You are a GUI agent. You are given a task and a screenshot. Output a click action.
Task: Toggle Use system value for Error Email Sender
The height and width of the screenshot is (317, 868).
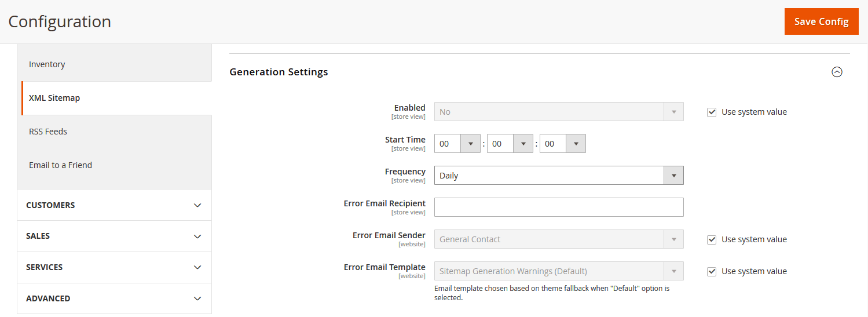click(712, 239)
